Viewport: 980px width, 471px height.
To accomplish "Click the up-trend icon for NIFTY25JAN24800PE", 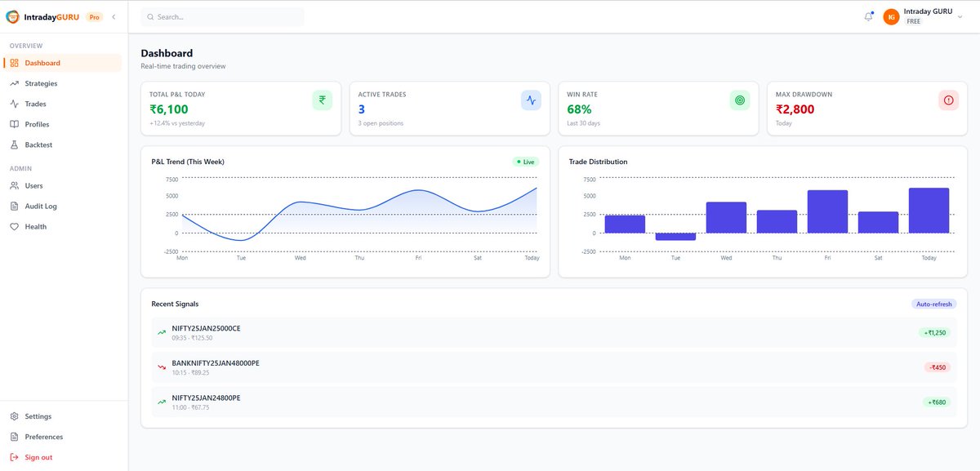I will click(x=162, y=402).
